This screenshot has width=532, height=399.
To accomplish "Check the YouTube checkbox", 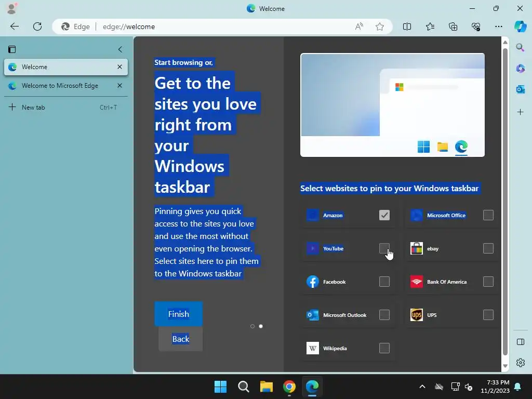I will pyautogui.click(x=384, y=248).
